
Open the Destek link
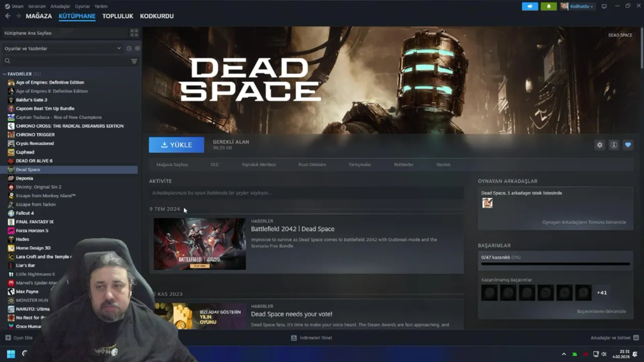[443, 164]
